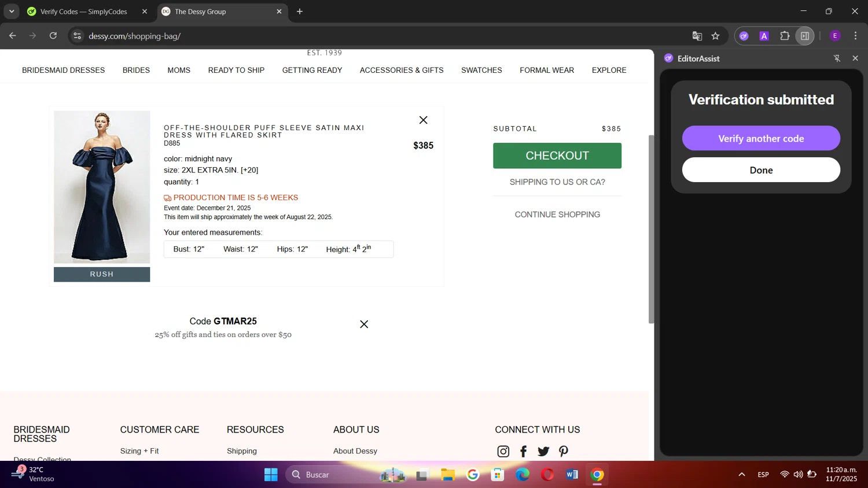Click the taskbar Buscar search box
Viewport: 868px width, 488px height.
coord(346,475)
